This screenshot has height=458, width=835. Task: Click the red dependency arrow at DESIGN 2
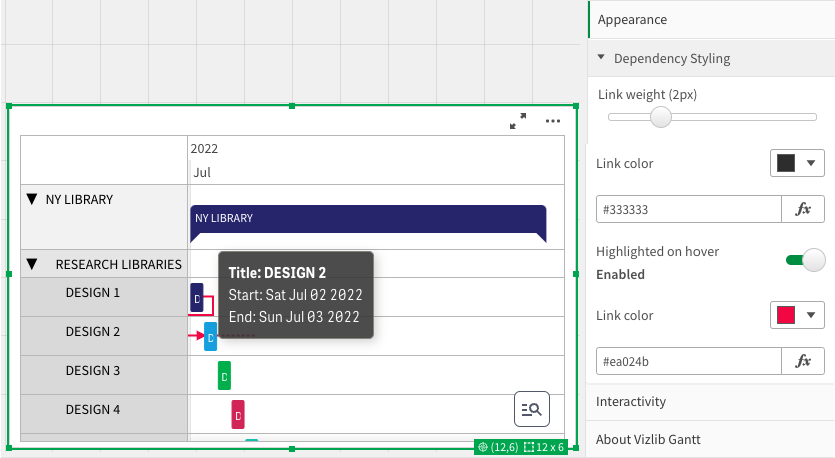coord(197,336)
